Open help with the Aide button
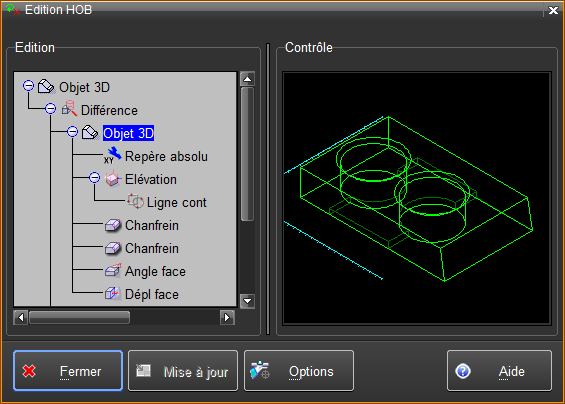This screenshot has height=404, width=565. tap(499, 370)
